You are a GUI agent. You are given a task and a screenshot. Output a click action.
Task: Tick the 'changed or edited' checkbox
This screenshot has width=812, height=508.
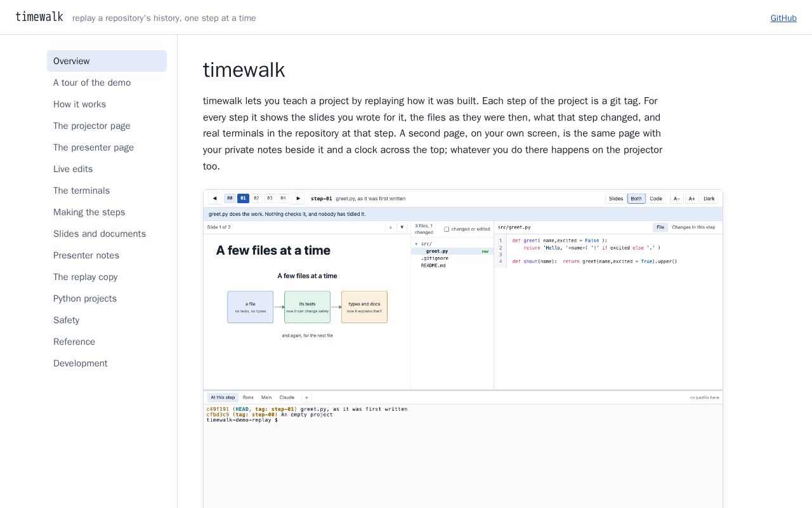(x=447, y=229)
